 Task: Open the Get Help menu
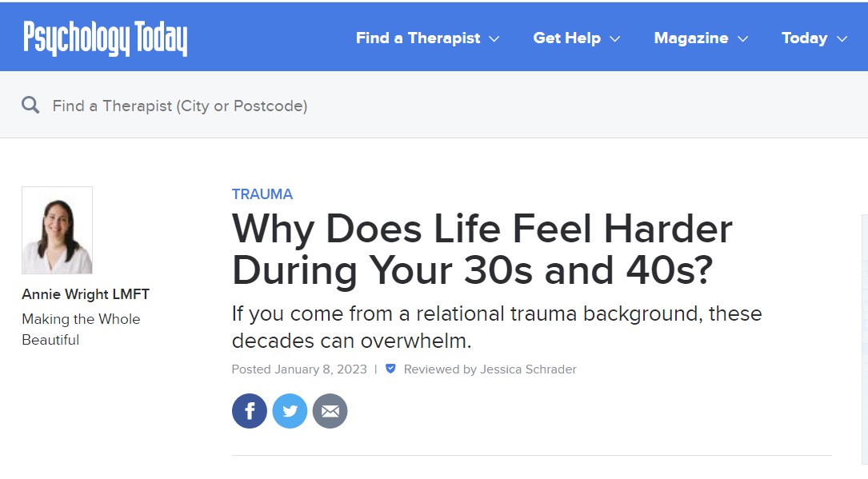[x=567, y=38]
